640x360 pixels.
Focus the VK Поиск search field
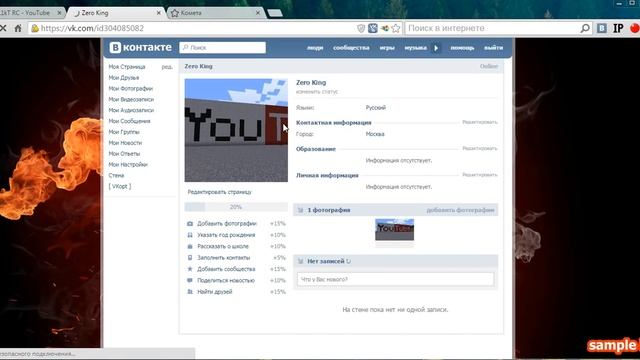pos(222,48)
